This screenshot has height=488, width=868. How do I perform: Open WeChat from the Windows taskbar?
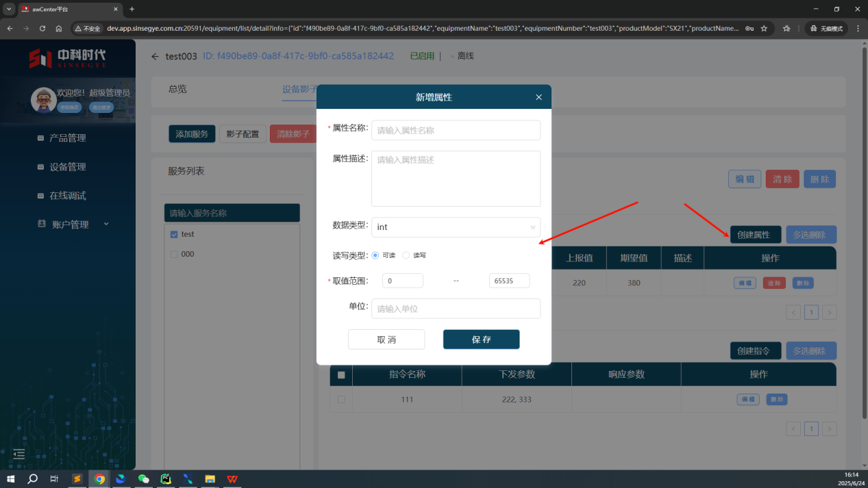click(x=143, y=479)
